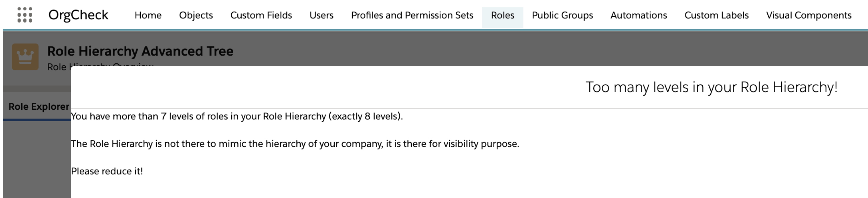
Task: Select the Role Explorer tab
Action: 36,106
